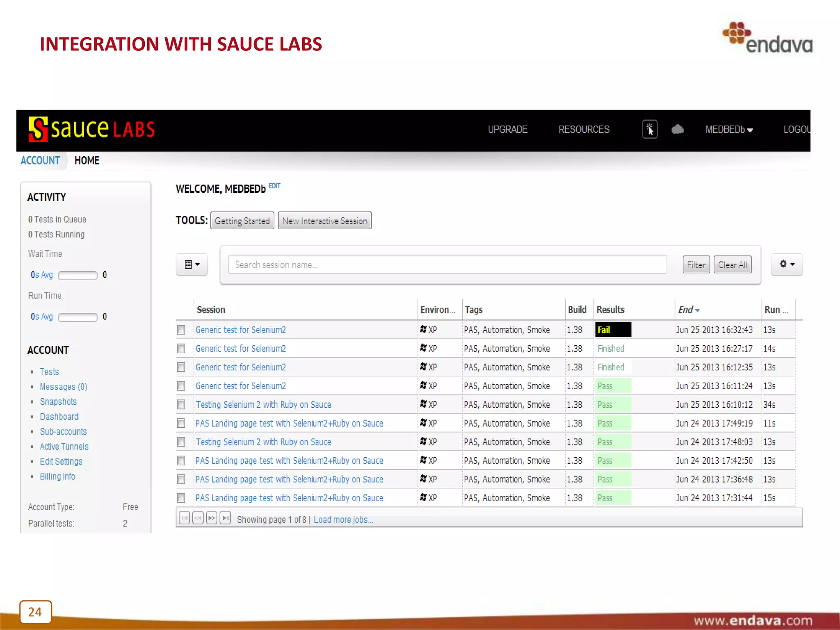Image resolution: width=840 pixels, height=630 pixels.
Task: Open PAS Landing page job ending 17:49:19
Action: pyautogui.click(x=289, y=423)
